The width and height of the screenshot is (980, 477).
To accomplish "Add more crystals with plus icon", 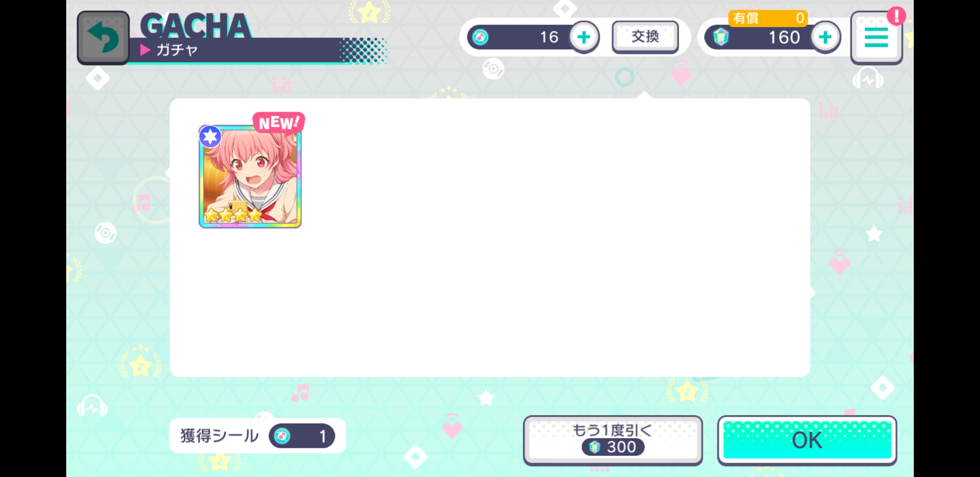I will (825, 37).
